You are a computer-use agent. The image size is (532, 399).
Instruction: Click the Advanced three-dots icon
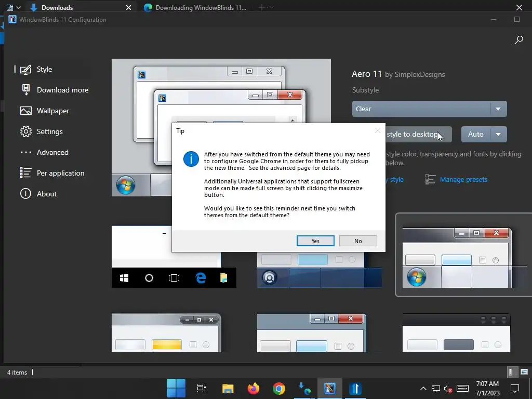[26, 152]
